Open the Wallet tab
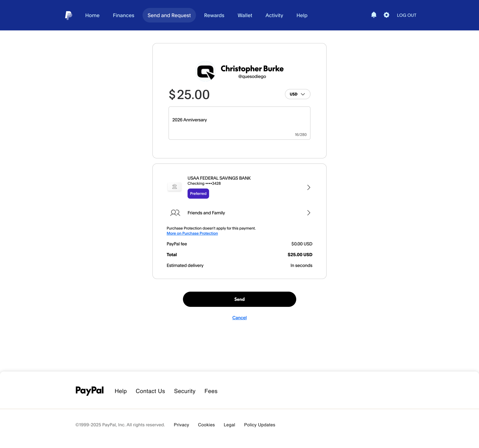Image resolution: width=479 pixels, height=448 pixels. tap(245, 15)
